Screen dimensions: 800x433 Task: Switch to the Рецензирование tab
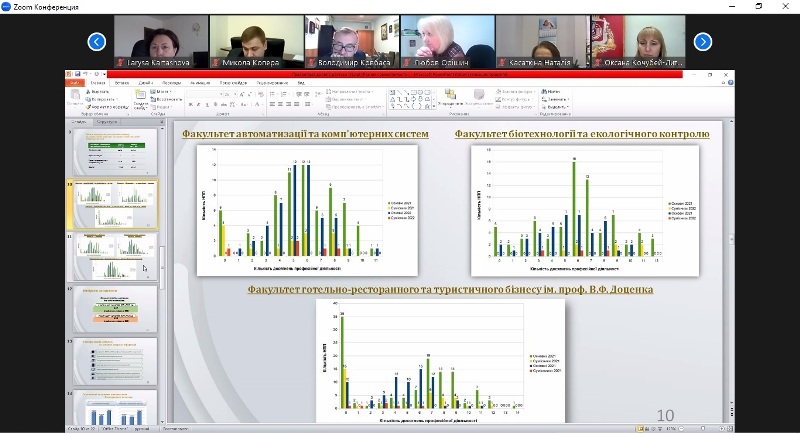point(272,83)
